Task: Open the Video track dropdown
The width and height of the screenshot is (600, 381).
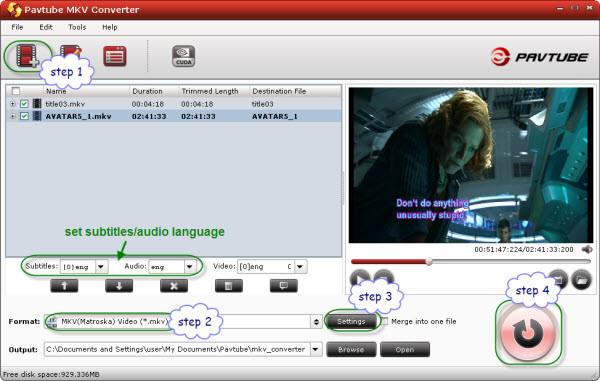Action: click(300, 267)
